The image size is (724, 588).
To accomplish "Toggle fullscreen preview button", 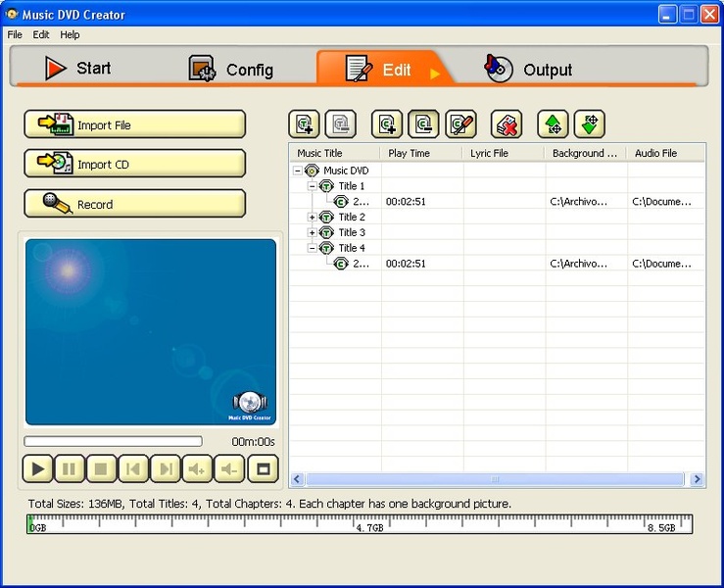I will click(x=263, y=468).
